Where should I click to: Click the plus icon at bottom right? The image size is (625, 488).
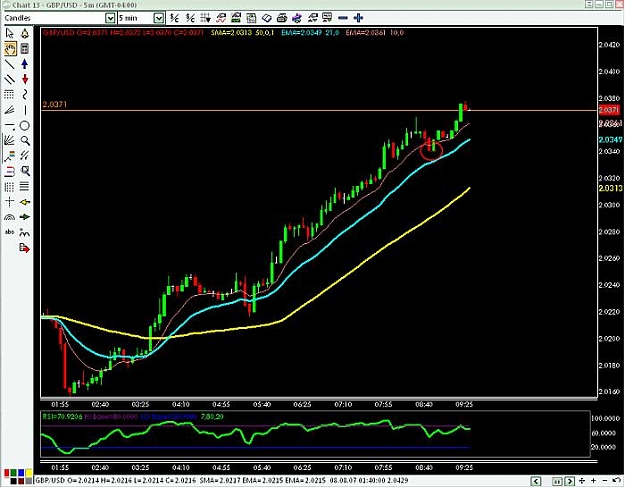pyautogui.click(x=594, y=481)
